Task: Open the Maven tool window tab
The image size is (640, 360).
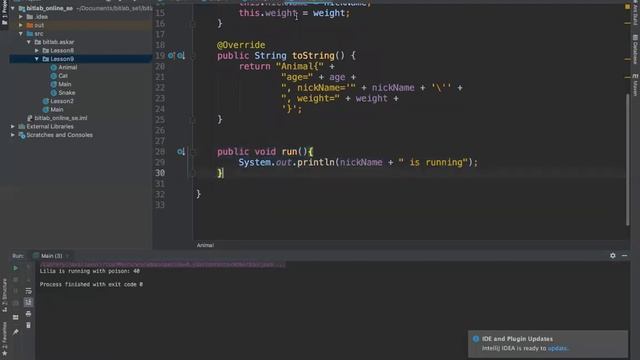Action: point(635,85)
